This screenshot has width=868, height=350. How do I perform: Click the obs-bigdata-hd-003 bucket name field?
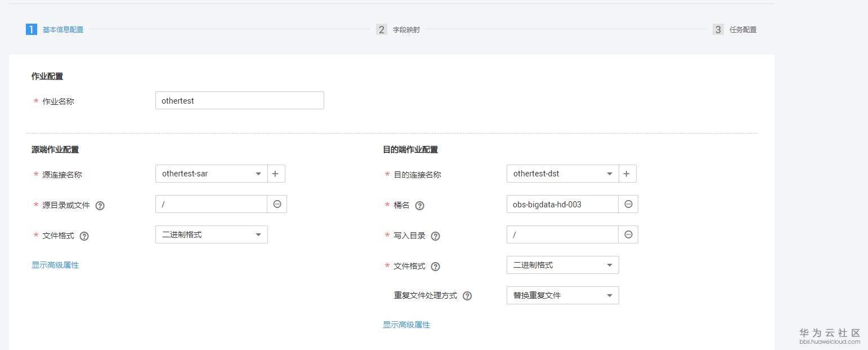coord(562,204)
